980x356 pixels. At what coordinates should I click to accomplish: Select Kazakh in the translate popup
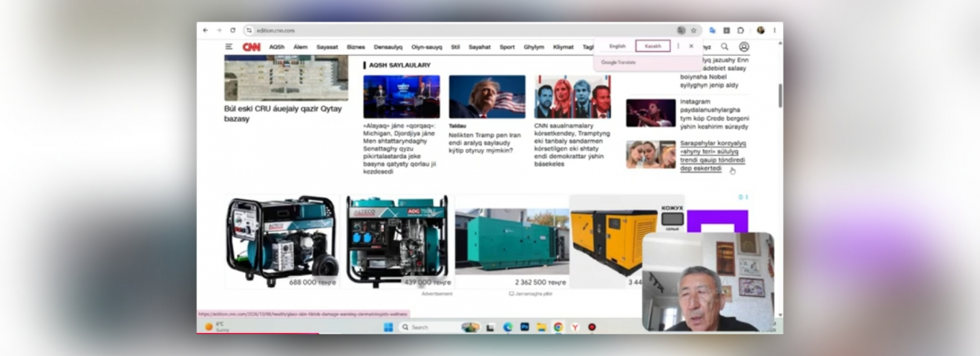click(x=653, y=46)
